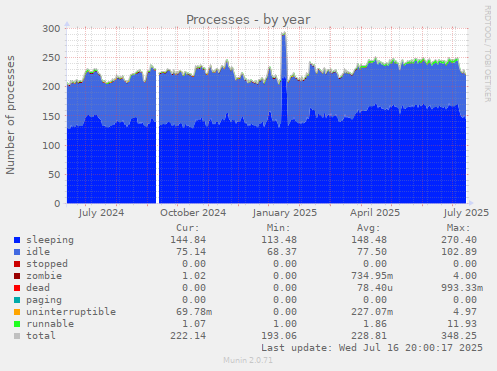Click the 'Avg:' column header
The image size is (497, 371).
coord(368,228)
